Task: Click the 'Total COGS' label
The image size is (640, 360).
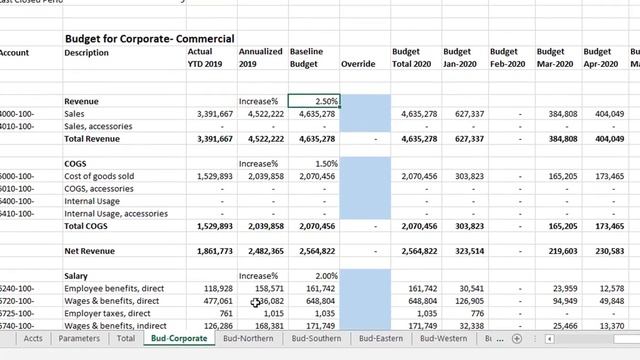Action: pyautogui.click(x=86, y=226)
